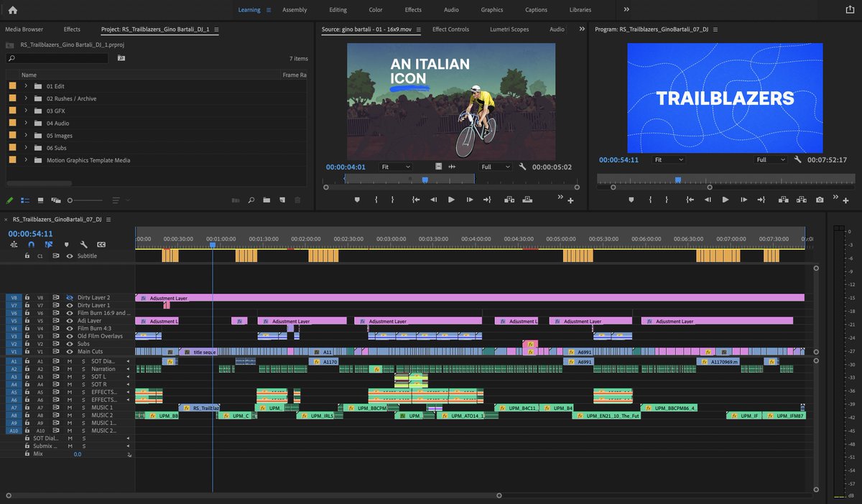Play the clip in Source monitor

pos(451,200)
